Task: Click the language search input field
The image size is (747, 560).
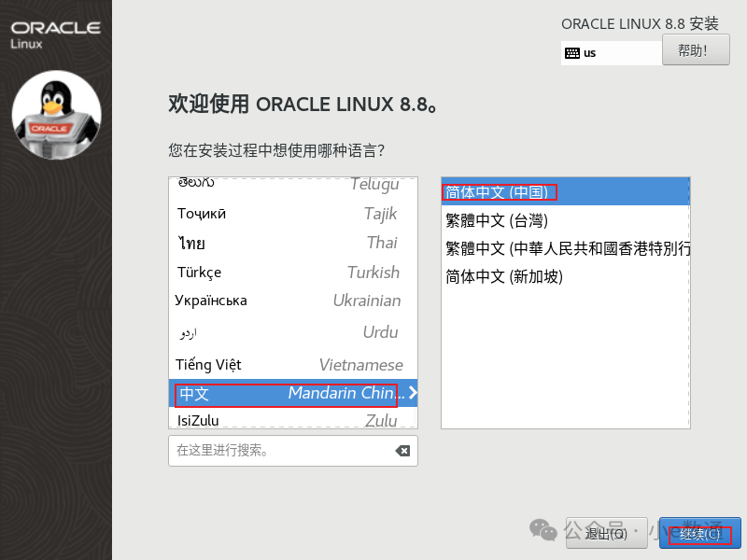Action: click(280, 451)
